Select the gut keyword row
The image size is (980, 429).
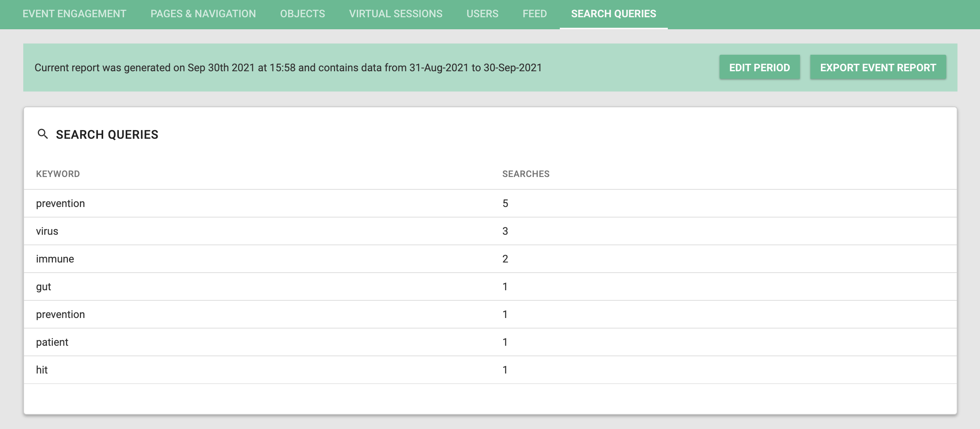(490, 287)
